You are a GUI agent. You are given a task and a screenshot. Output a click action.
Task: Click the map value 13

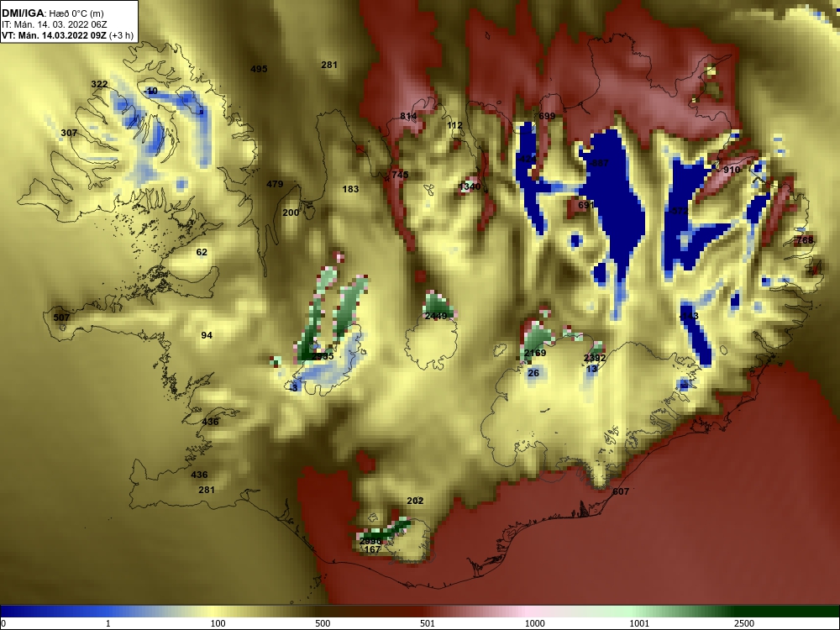[x=591, y=369]
